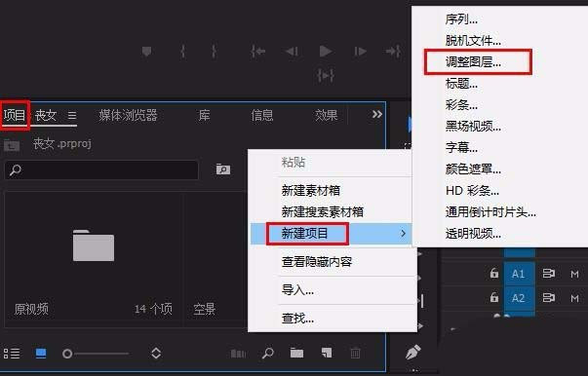
Task: Select 通用倒计时片头... in the submenu
Action: [490, 212]
